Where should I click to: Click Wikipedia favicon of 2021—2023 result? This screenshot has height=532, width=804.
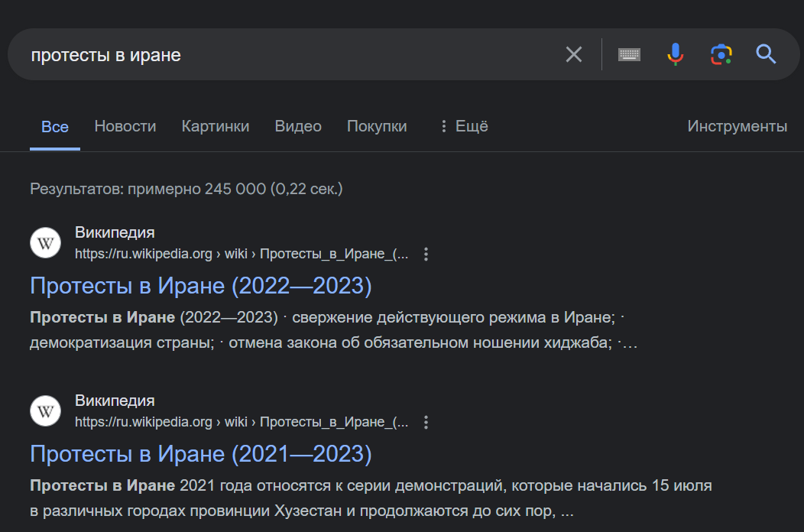pos(45,411)
